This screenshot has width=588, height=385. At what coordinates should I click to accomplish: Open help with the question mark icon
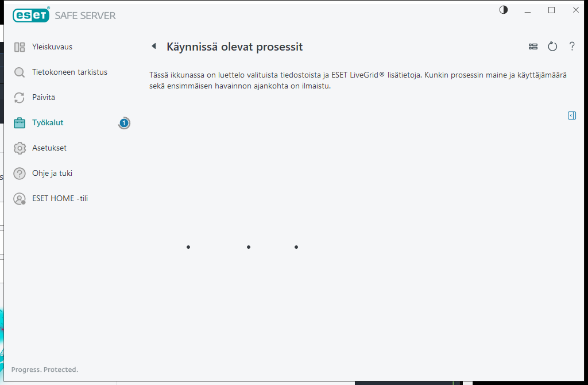coord(572,46)
